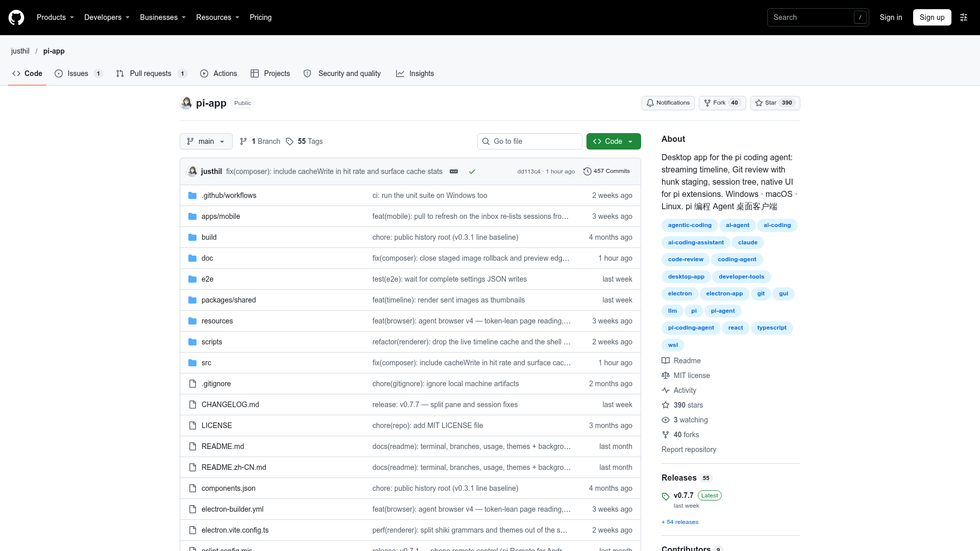Open the CHANGELOG.md file
This screenshot has width=980, height=551.
coord(230,405)
